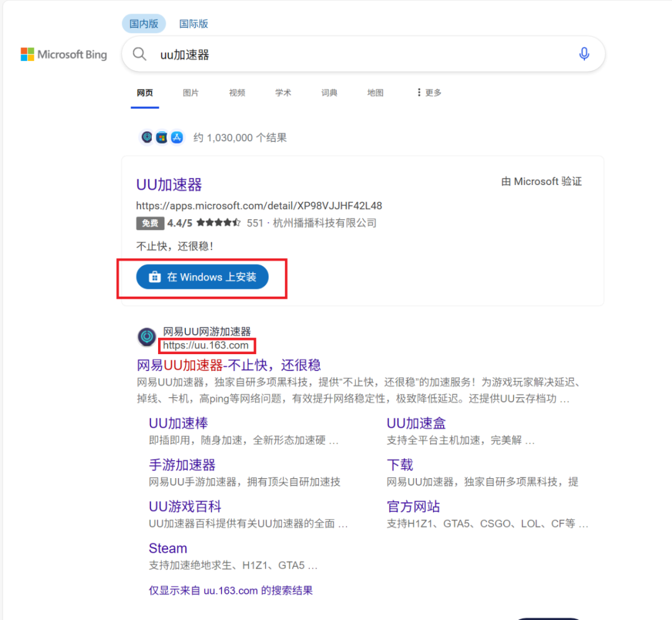Image resolution: width=672 pixels, height=620 pixels.
Task: Click the 不止快，还很稳！ description
Action: point(175,246)
